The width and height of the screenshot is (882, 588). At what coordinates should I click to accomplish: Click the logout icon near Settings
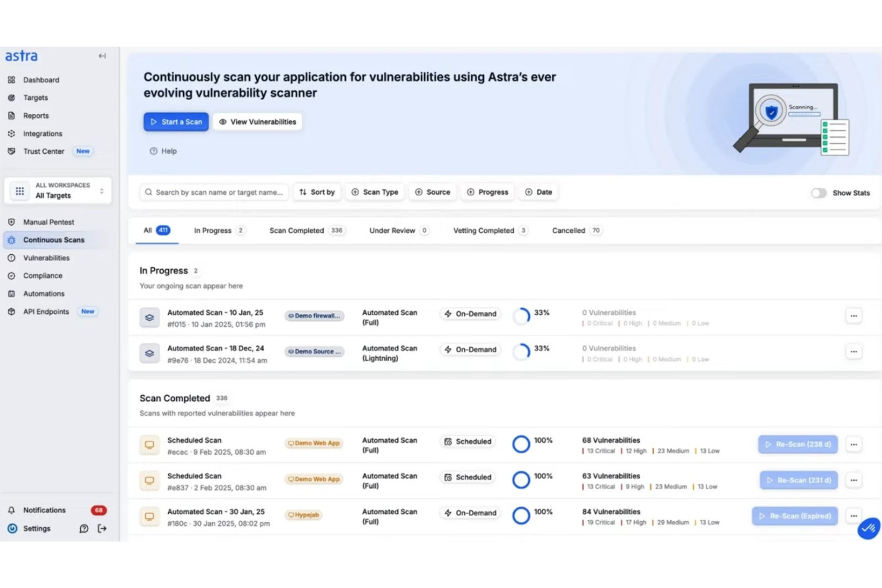pyautogui.click(x=103, y=528)
